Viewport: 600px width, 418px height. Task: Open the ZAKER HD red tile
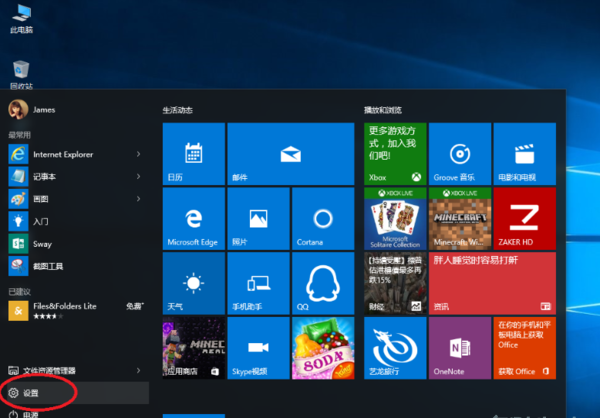(x=524, y=219)
